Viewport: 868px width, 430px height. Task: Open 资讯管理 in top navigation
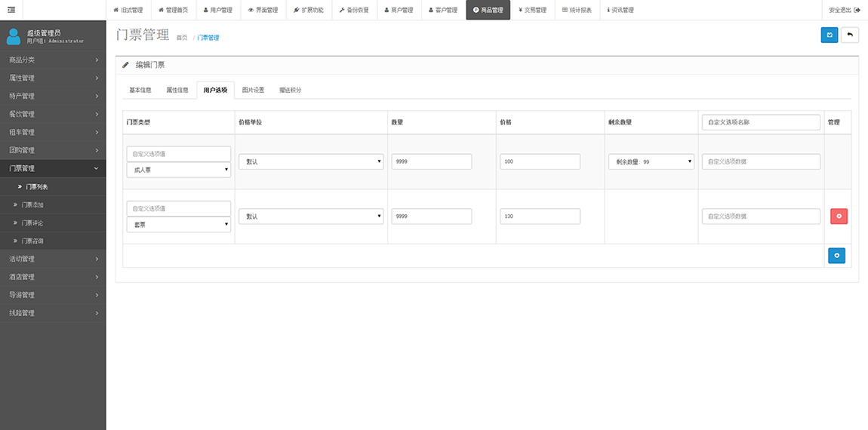(620, 10)
